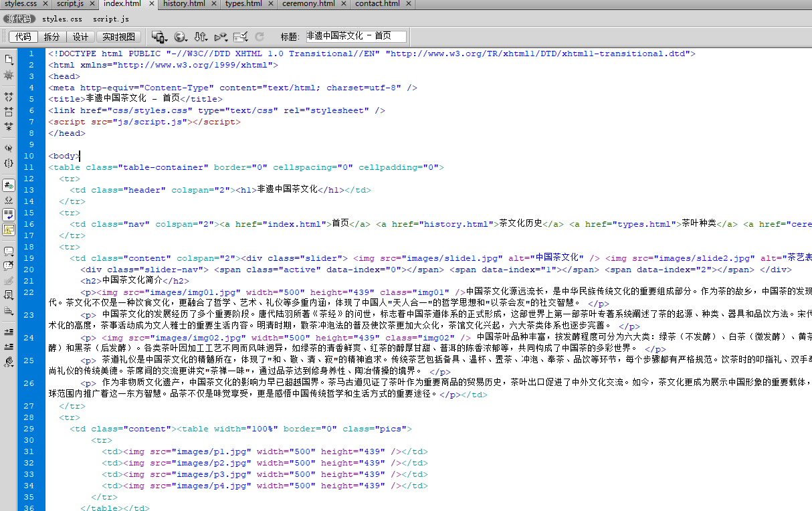Select the index.html document tab
Viewport: 812px width, 511px height.
coord(122,4)
